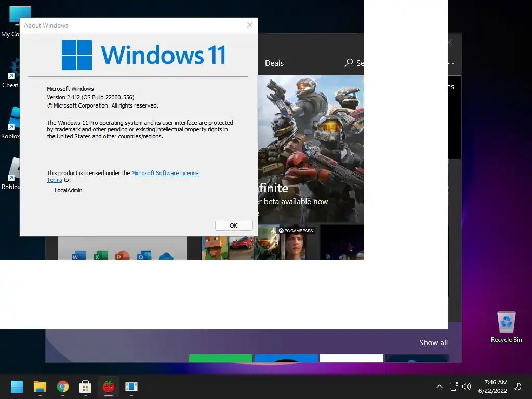This screenshot has height=399, width=532.
Task: Open Google Chrome from taskbar
Action: tap(63, 387)
